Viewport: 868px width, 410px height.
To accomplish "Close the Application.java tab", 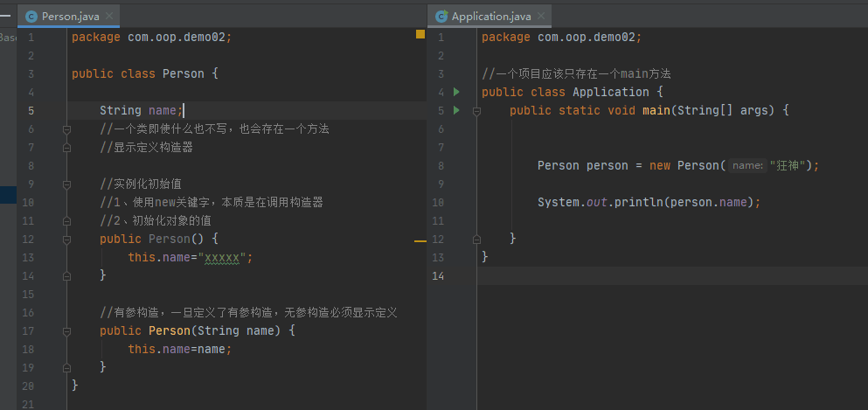I will (539, 17).
